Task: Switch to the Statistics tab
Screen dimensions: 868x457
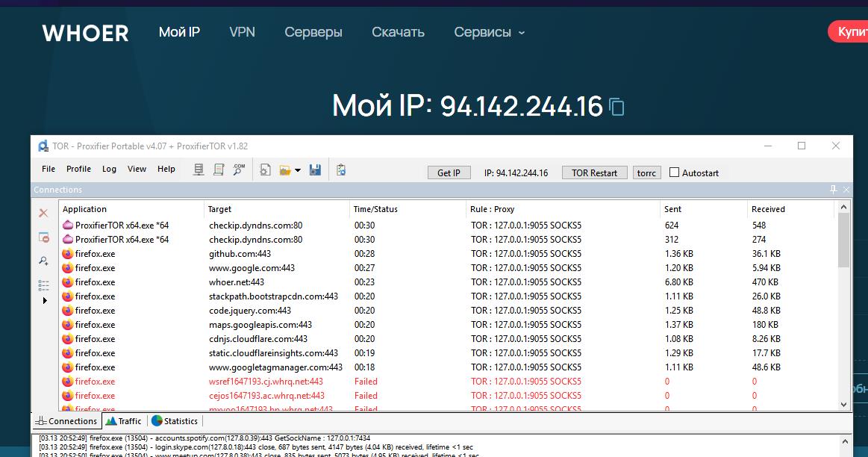Action: coord(175,421)
